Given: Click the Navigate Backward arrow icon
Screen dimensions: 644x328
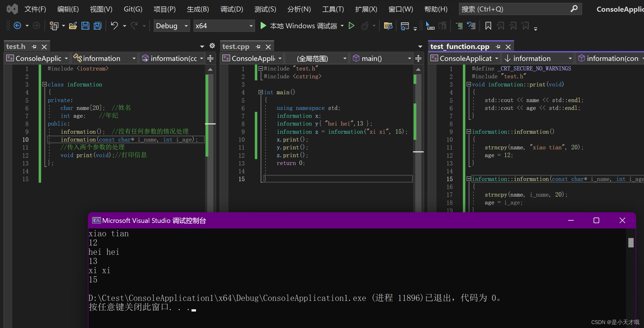Looking at the screenshot, I should [x=17, y=26].
